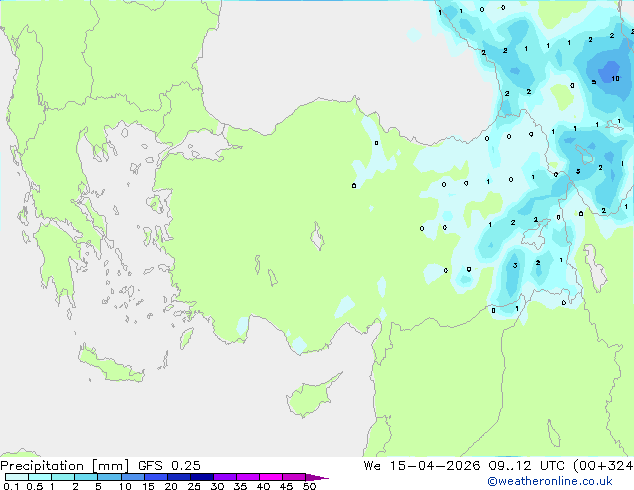The image size is (634, 490).
Task: Open the weatheronline.co.uk copyright link
Action: pyautogui.click(x=550, y=481)
